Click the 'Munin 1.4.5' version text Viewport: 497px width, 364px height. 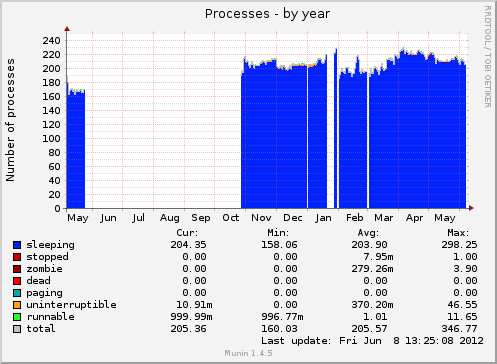pos(248,353)
